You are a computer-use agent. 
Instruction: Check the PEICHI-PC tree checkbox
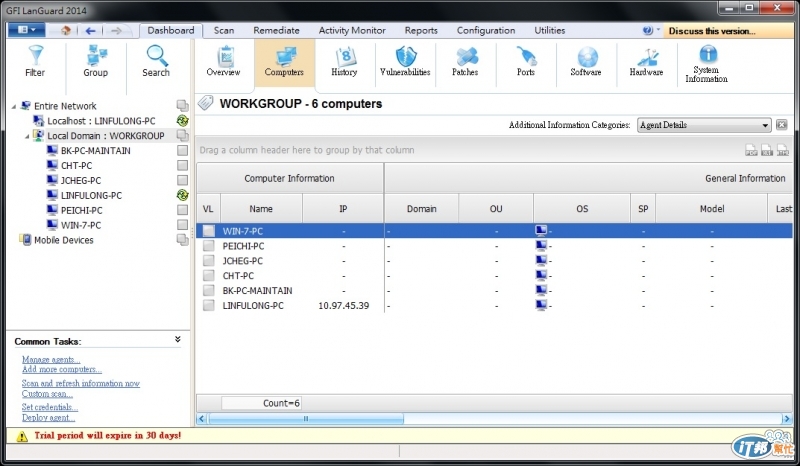[182, 210]
